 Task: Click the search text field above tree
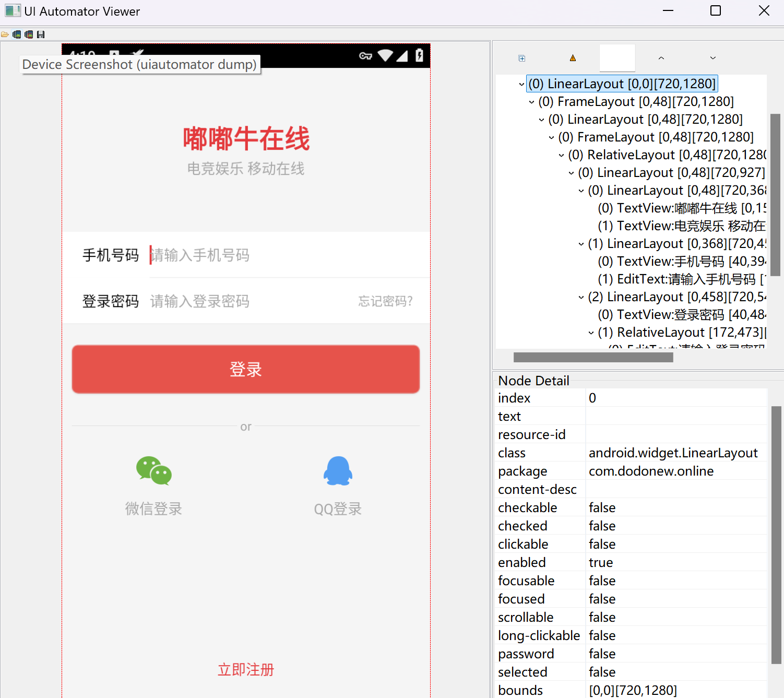tap(617, 58)
